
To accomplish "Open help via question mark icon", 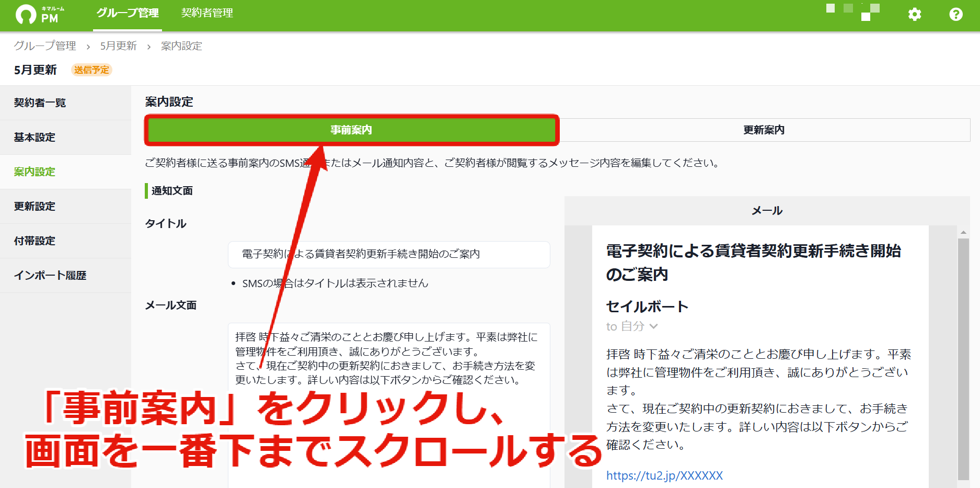I will click(x=955, y=14).
